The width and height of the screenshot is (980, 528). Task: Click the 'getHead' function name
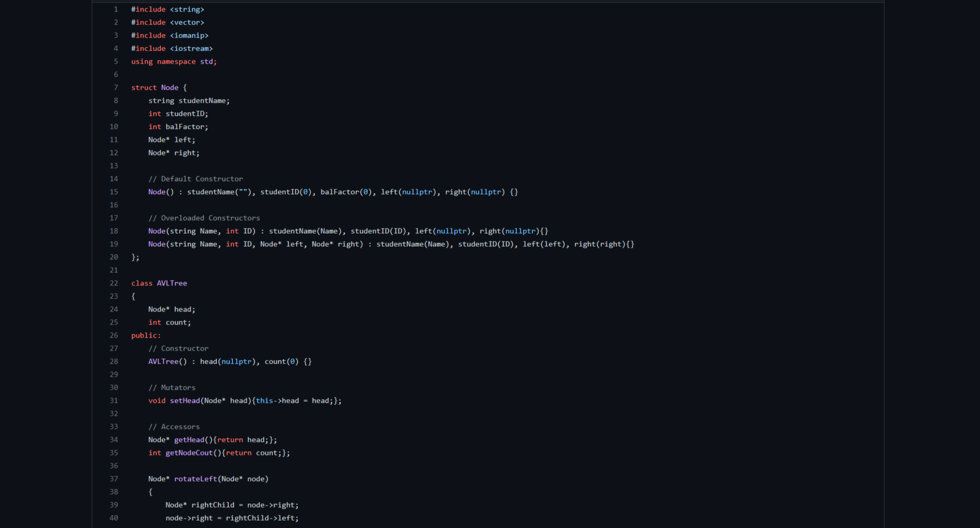(x=189, y=440)
